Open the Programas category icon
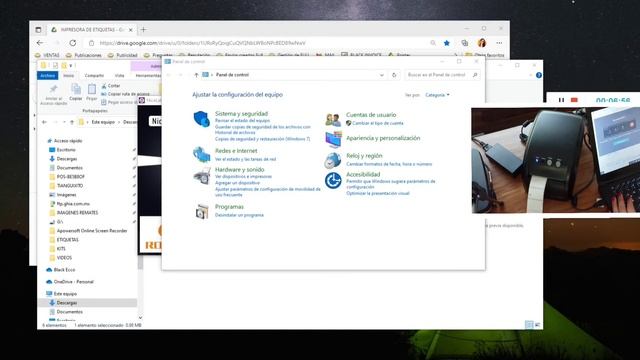Viewport: 640px width, 360px height. pos(202,211)
